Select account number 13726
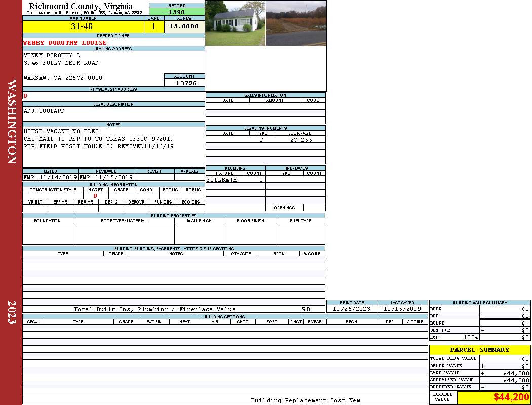Image resolution: width=532 pixels, height=405 pixels. (185, 83)
